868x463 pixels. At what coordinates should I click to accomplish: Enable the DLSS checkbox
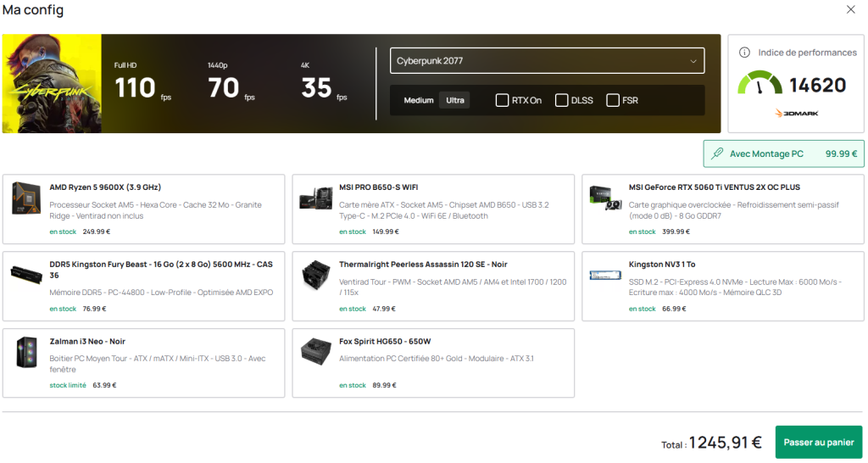click(561, 100)
